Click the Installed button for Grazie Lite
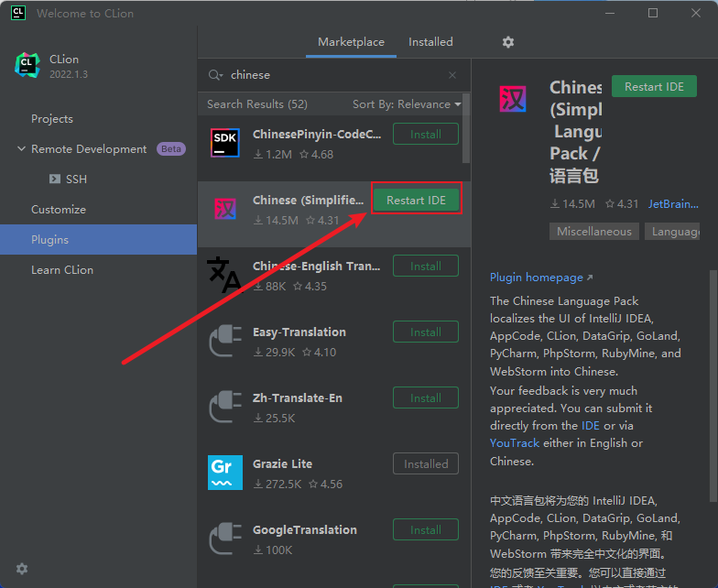This screenshot has height=588, width=718. (425, 463)
